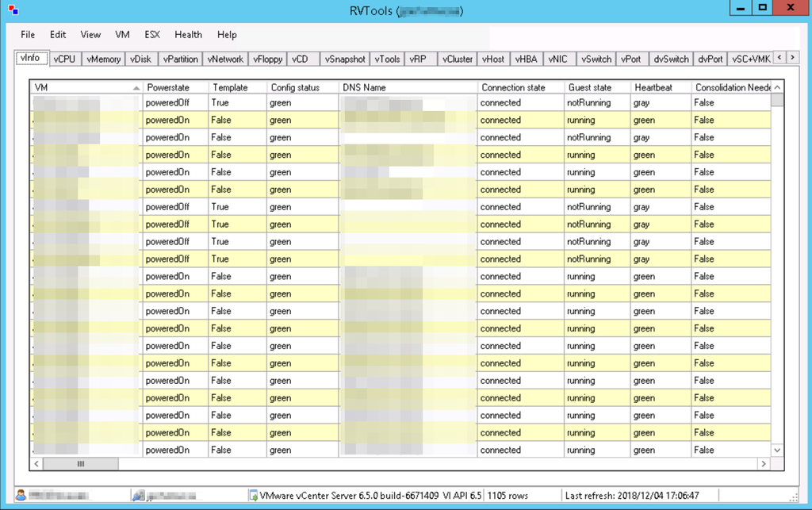Switch to the dvSwitch tab
Screen dimensions: 812x510
coord(671,59)
